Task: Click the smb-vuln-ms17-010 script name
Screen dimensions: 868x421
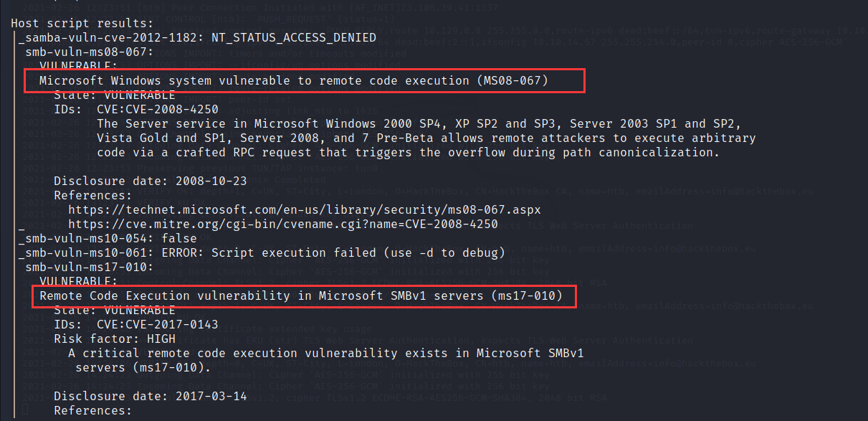Action: [89, 267]
